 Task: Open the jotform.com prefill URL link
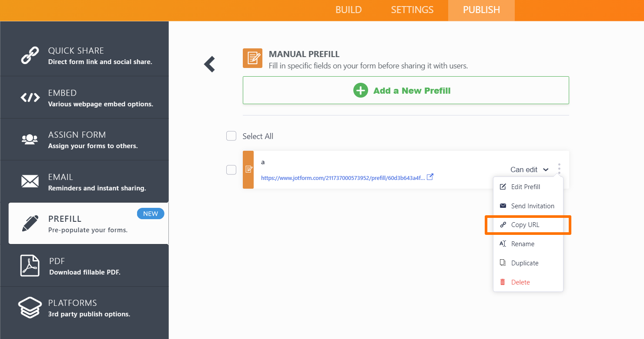(x=343, y=178)
